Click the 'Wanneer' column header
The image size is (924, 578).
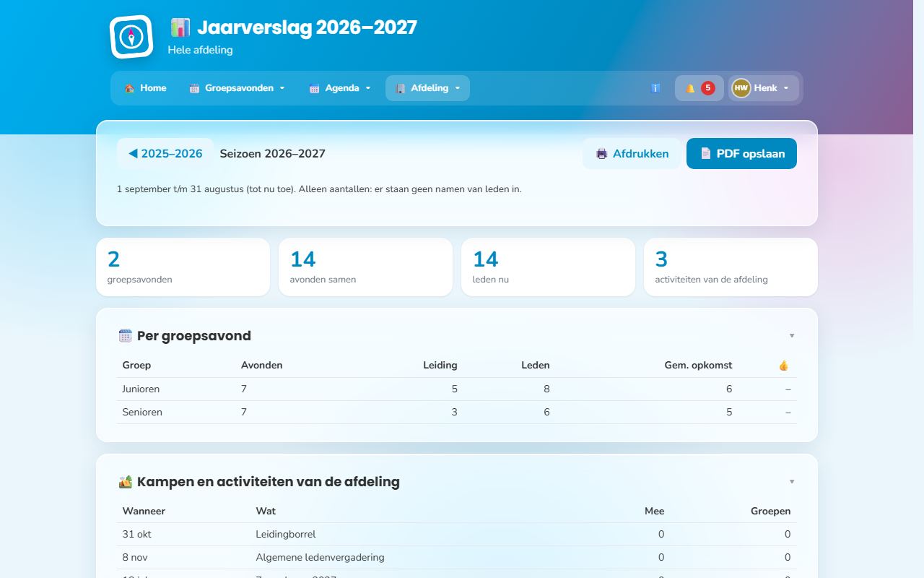click(144, 512)
